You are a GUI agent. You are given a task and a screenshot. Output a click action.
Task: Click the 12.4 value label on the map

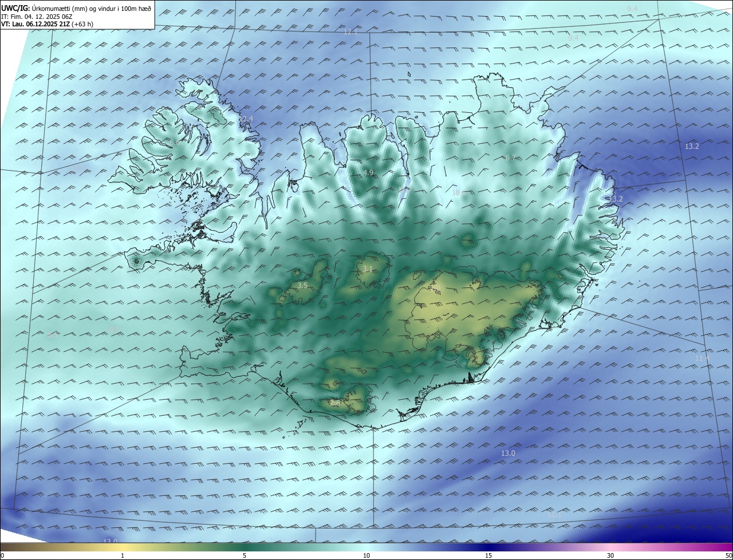[246, 119]
